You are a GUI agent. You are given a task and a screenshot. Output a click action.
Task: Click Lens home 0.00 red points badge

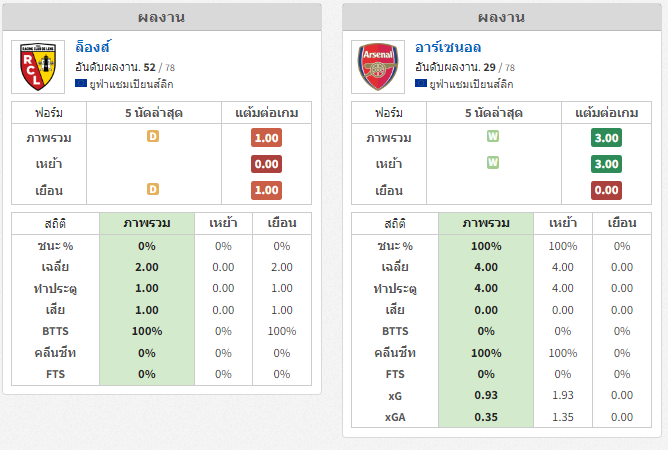pyautogui.click(x=266, y=164)
